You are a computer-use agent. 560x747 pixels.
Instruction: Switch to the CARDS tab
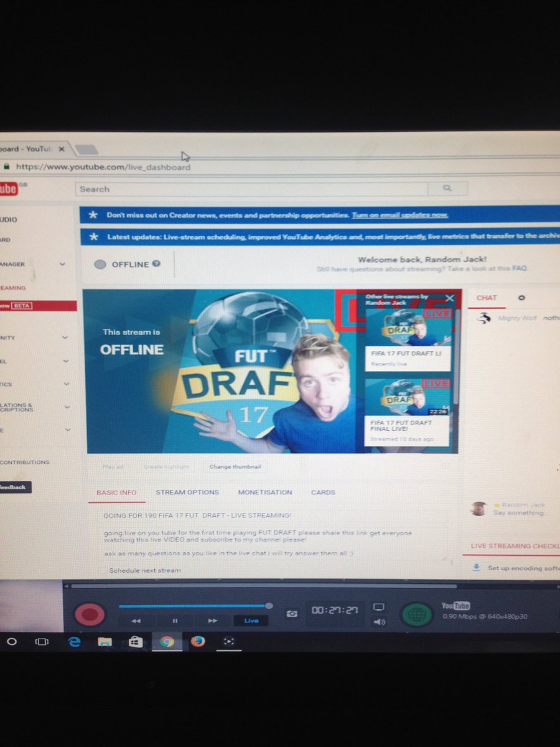(x=323, y=492)
